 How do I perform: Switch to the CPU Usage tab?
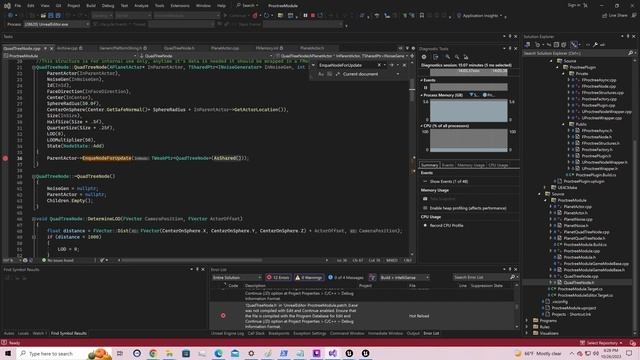[498, 165]
